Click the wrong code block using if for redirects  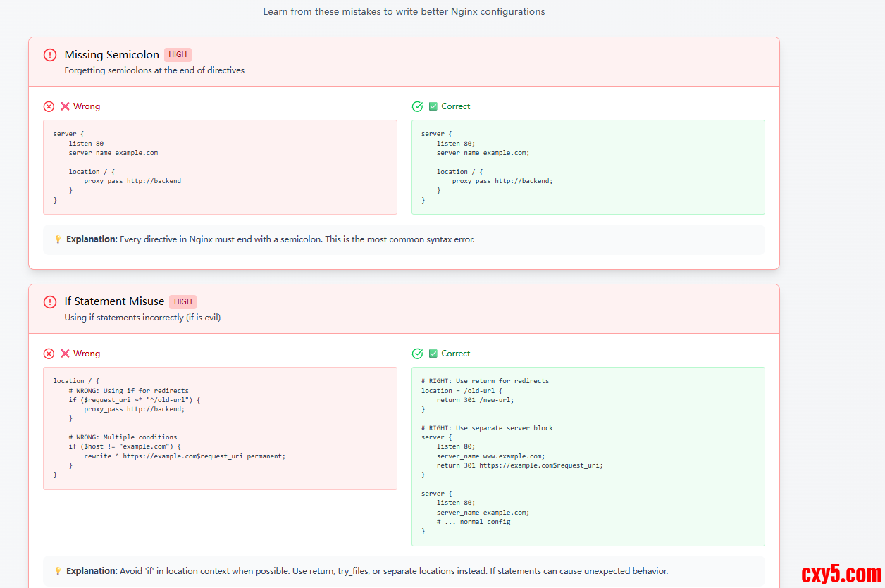(x=220, y=428)
